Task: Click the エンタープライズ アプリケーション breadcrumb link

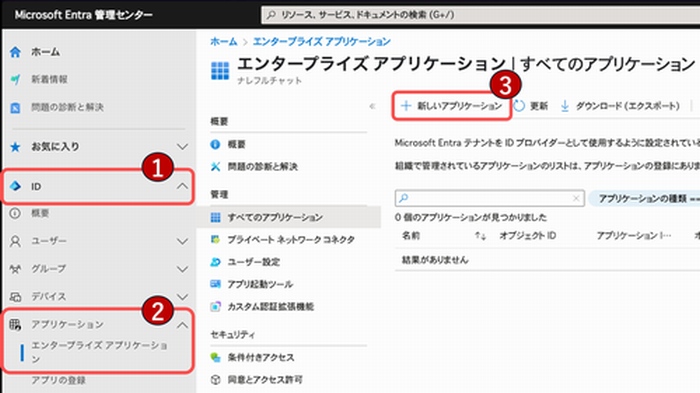Action: (321, 42)
